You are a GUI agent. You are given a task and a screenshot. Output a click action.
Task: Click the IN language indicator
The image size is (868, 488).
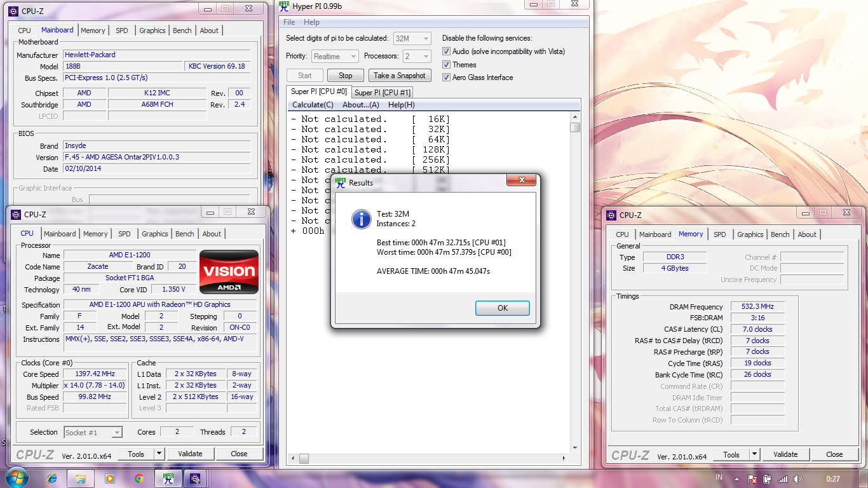click(x=719, y=477)
